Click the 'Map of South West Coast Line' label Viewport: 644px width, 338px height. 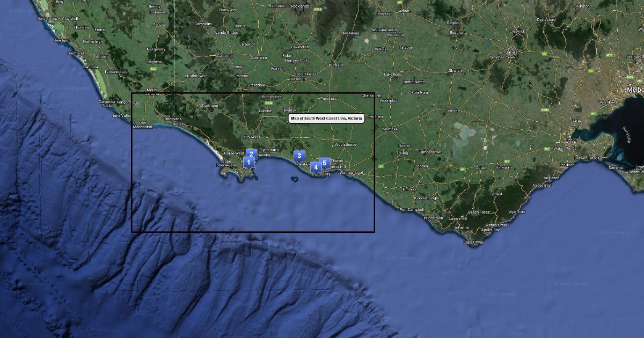click(326, 118)
